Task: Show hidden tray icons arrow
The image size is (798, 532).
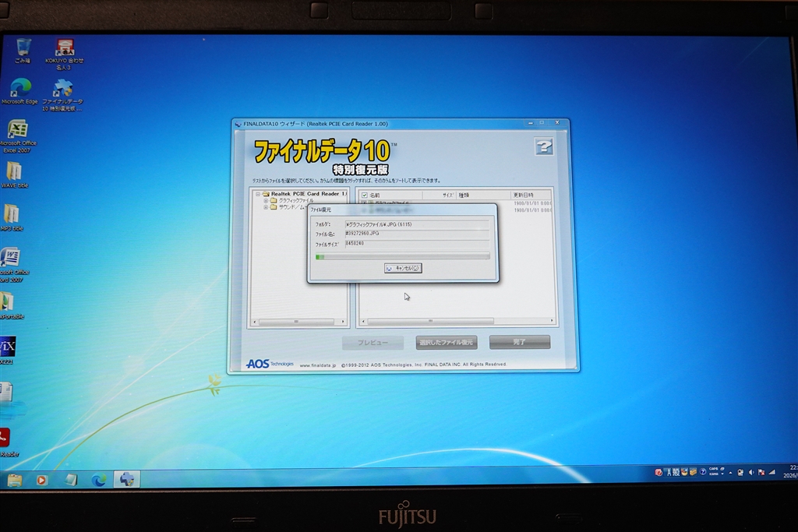Action: coord(730,473)
